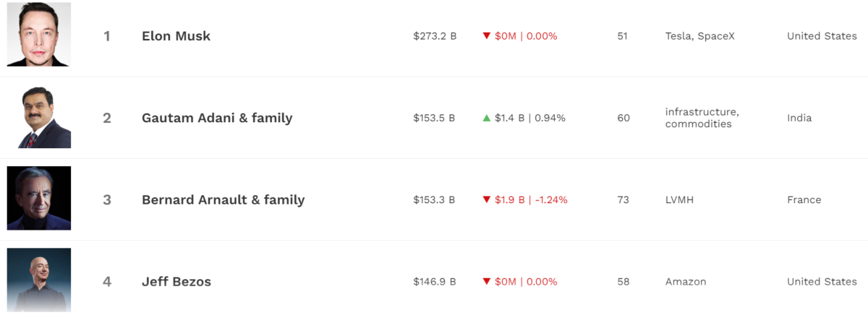
Task: Click the infrastructure, commodities source text
Action: coord(702,118)
